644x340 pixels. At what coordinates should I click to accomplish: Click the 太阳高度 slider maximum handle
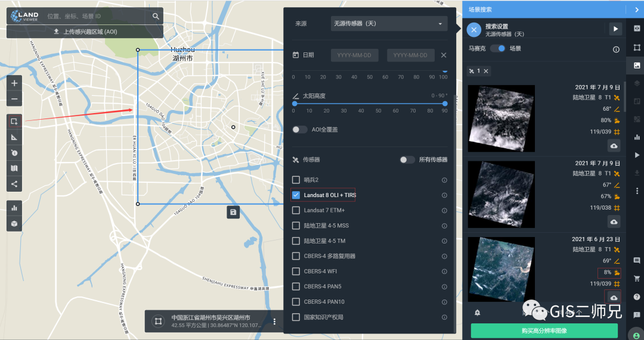click(445, 104)
